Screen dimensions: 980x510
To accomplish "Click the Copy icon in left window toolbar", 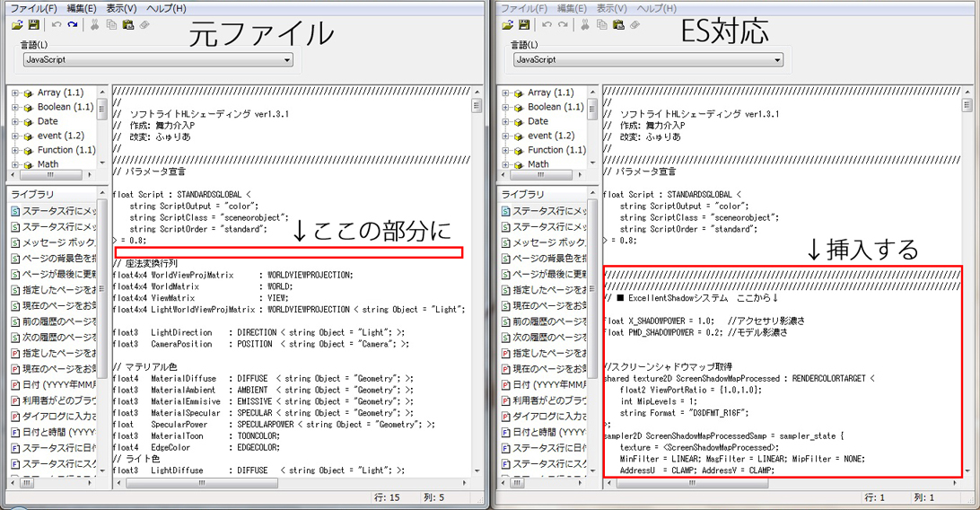I will pyautogui.click(x=111, y=25).
